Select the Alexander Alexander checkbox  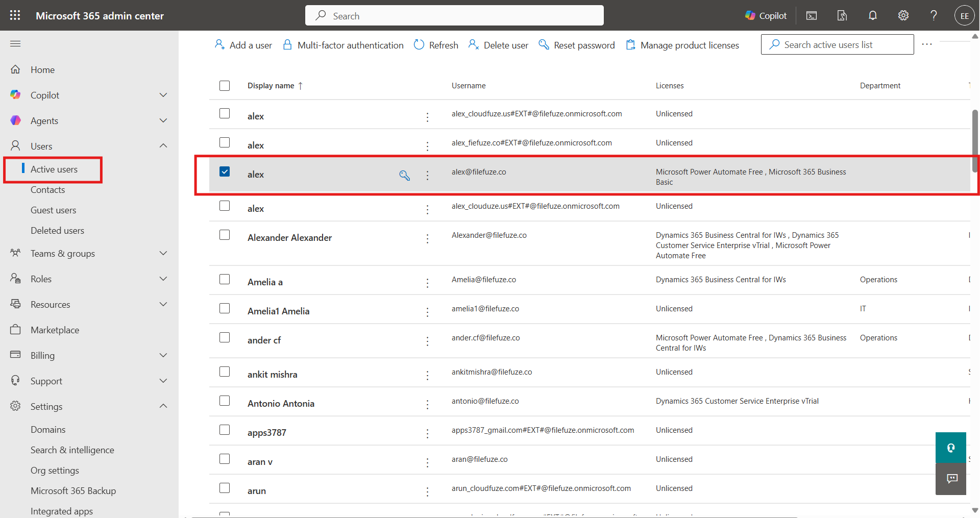(225, 235)
